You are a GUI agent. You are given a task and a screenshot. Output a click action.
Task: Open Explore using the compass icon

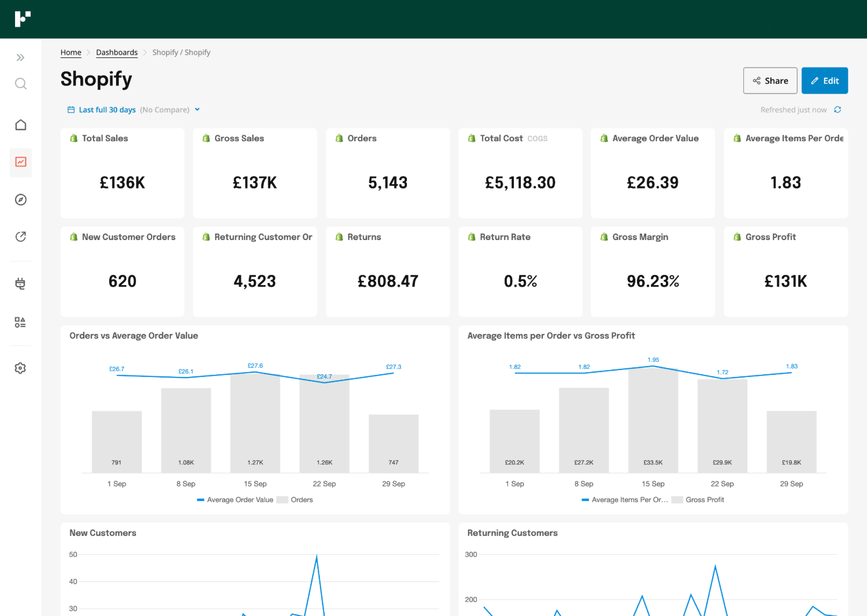pos(20,200)
